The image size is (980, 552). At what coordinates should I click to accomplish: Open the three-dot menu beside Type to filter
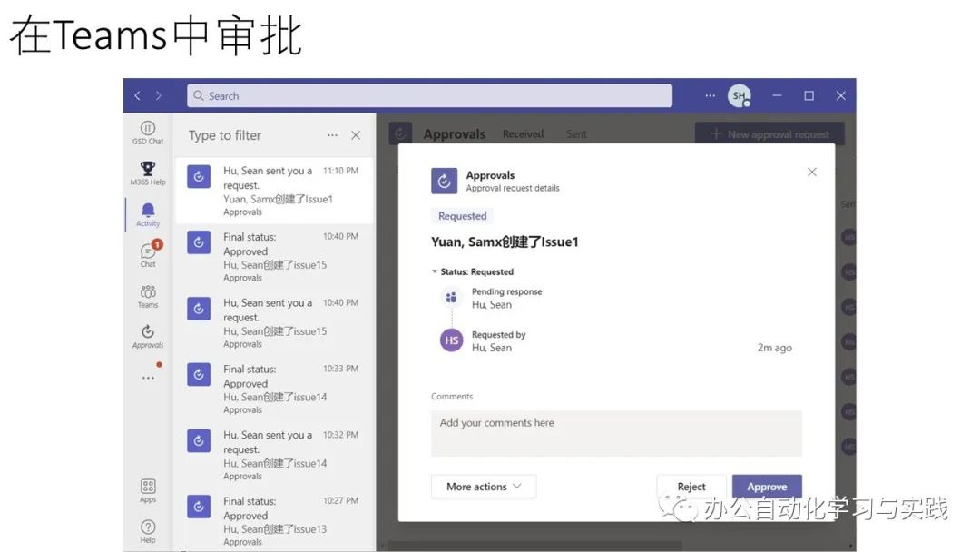pos(332,134)
